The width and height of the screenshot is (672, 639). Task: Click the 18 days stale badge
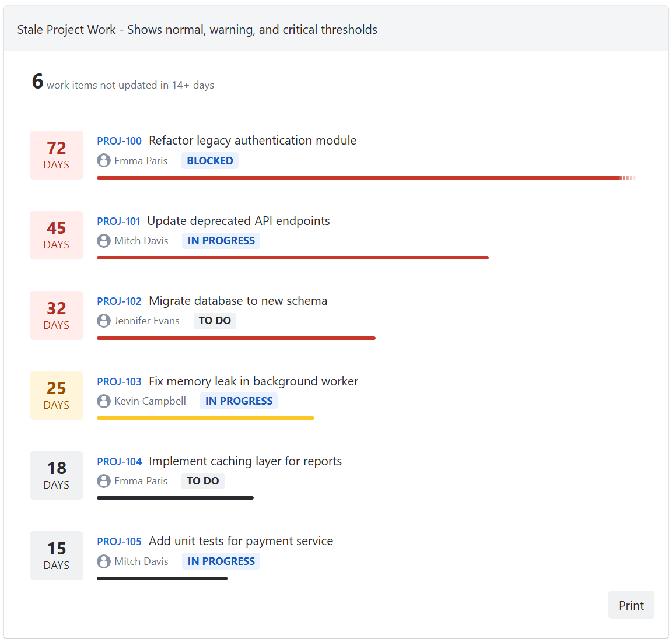pos(57,475)
